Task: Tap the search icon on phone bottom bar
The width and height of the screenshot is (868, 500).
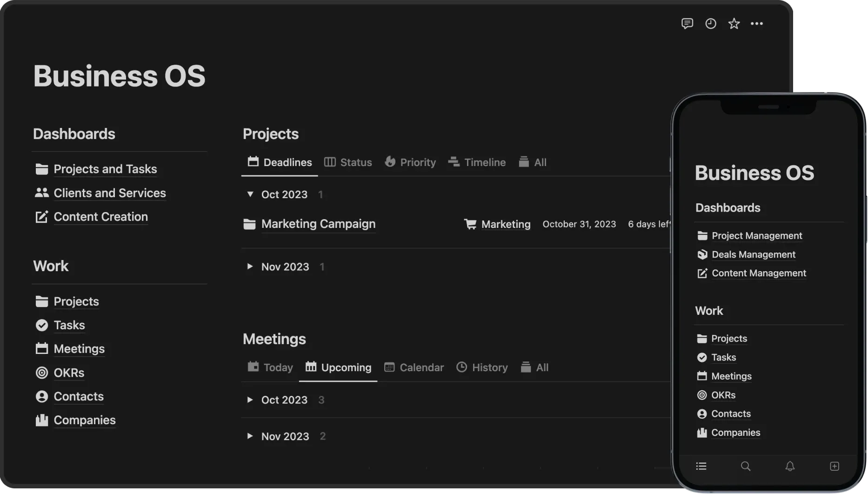Action: coord(745,466)
